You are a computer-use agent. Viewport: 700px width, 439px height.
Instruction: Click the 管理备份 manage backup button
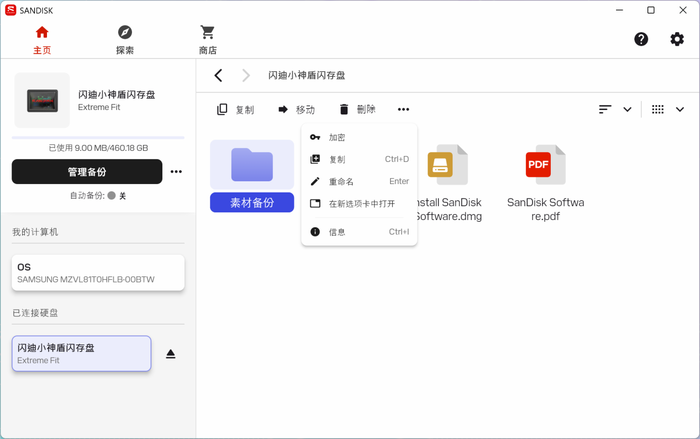pyautogui.click(x=87, y=172)
